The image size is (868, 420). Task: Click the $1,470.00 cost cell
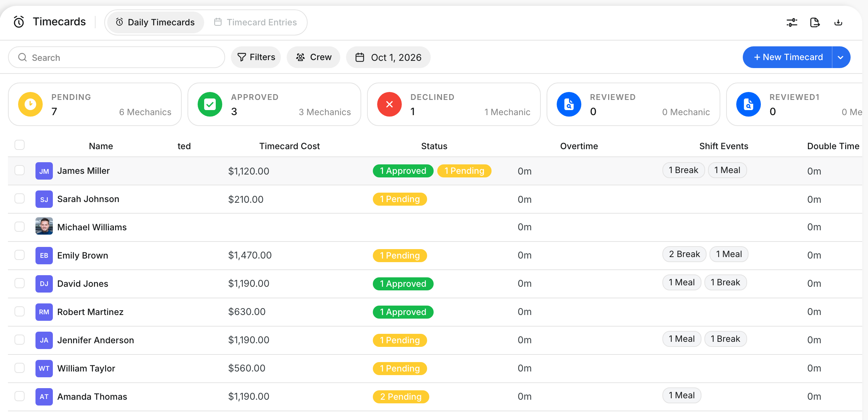click(x=250, y=255)
